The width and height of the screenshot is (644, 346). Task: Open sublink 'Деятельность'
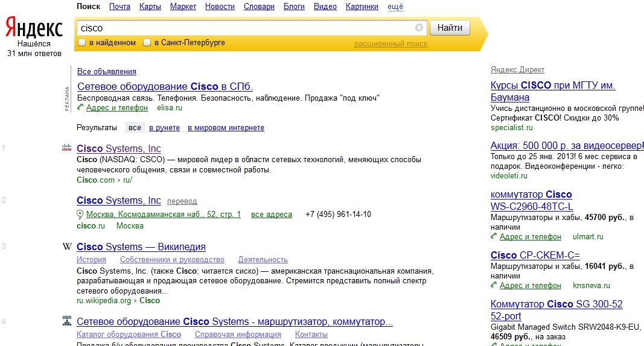263,259
